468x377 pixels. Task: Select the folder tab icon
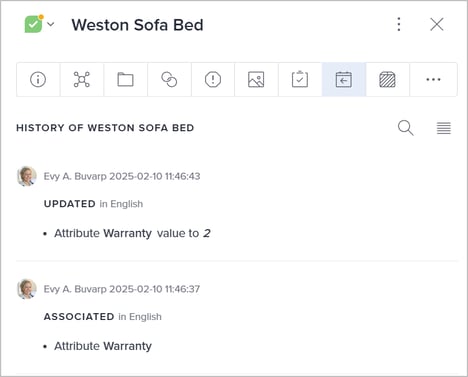pyautogui.click(x=125, y=80)
